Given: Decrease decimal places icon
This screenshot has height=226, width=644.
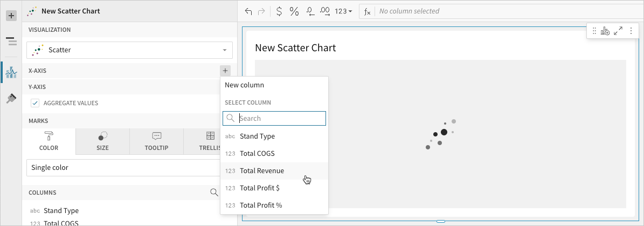Looking at the screenshot, I should click(x=310, y=11).
